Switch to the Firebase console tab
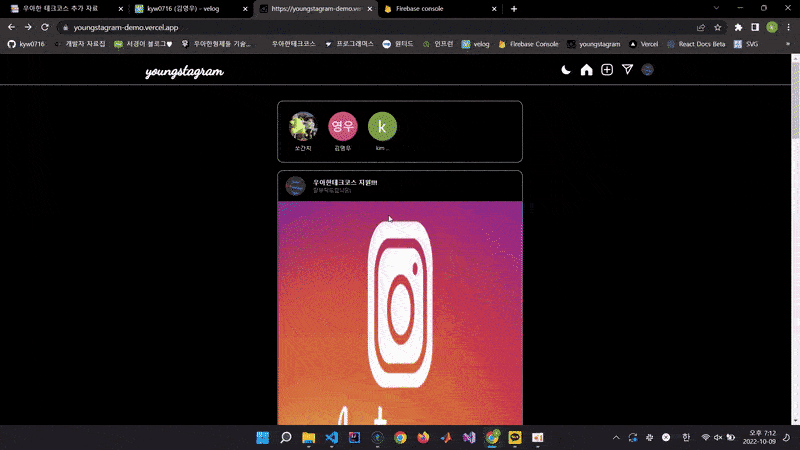The height and width of the screenshot is (450, 800). coord(440,9)
